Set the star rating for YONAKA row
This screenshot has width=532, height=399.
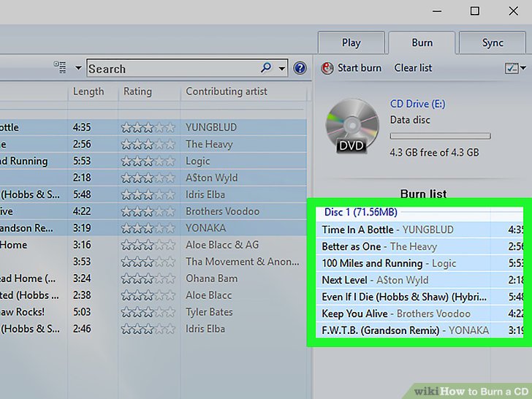tap(148, 228)
